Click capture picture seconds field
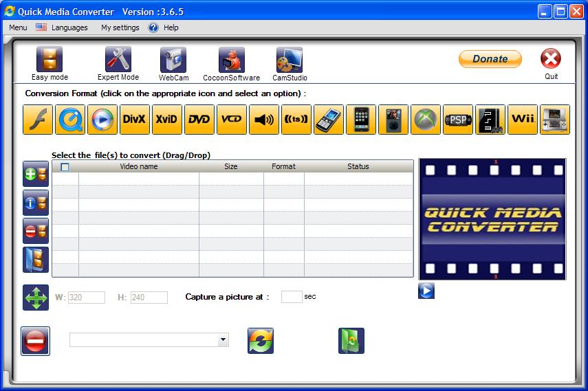The height and width of the screenshot is (391, 588). tap(292, 297)
